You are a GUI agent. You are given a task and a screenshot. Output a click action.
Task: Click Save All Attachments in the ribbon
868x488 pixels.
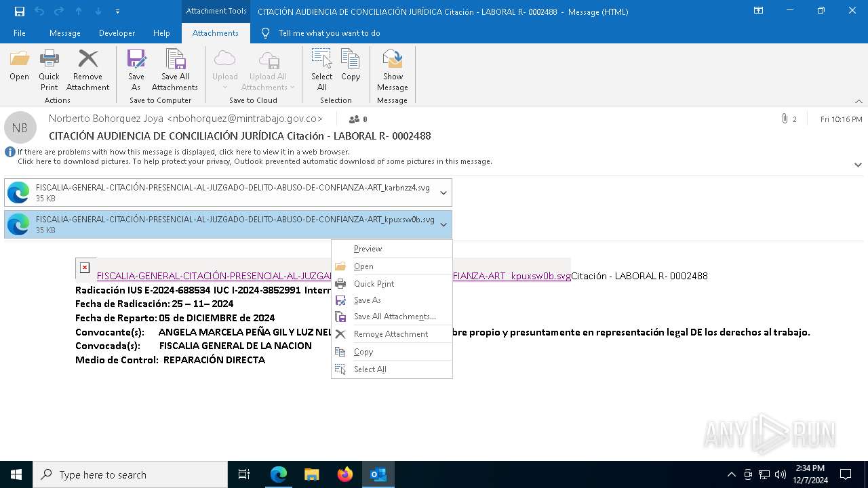coord(175,70)
